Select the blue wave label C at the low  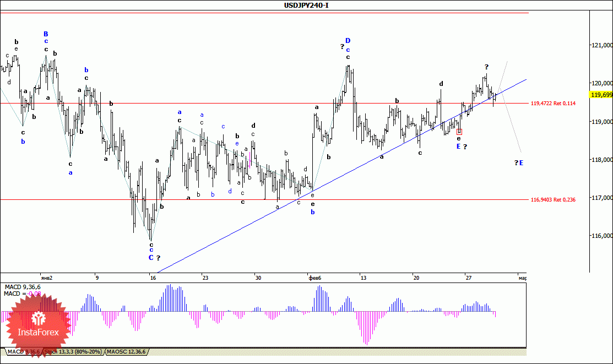tap(151, 258)
